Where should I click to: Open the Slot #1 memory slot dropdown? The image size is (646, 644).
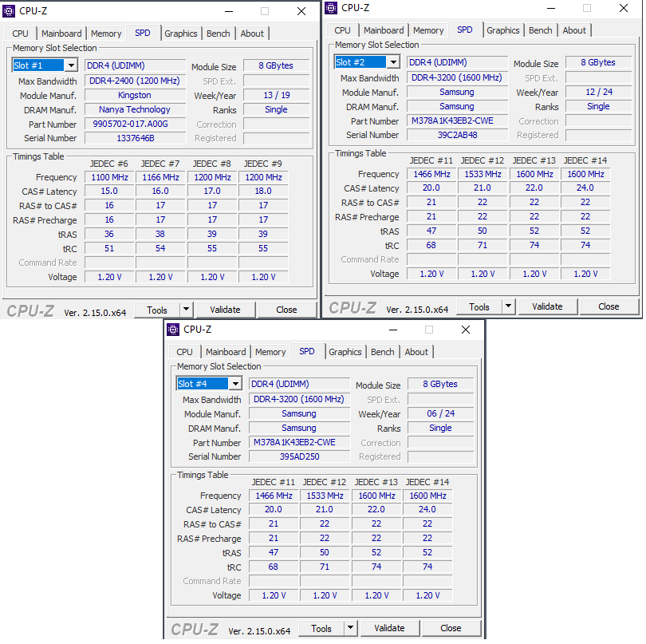(71, 65)
